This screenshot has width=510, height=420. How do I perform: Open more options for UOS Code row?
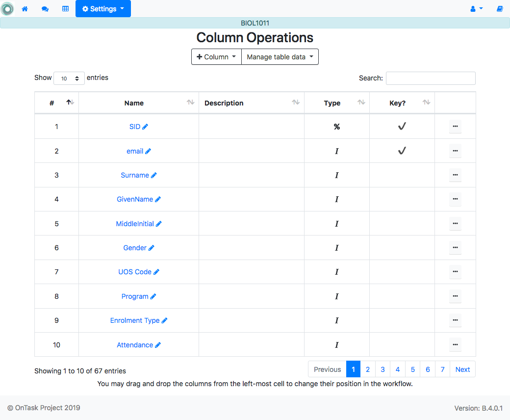(455, 272)
